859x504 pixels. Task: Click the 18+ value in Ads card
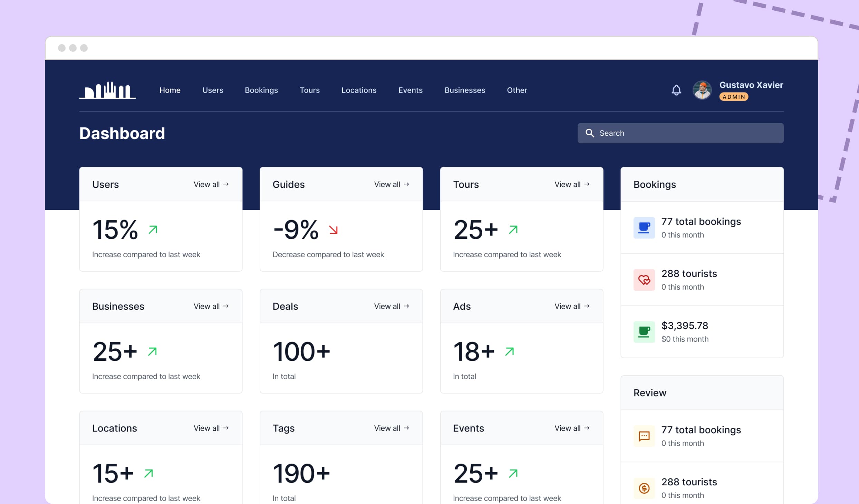click(474, 351)
